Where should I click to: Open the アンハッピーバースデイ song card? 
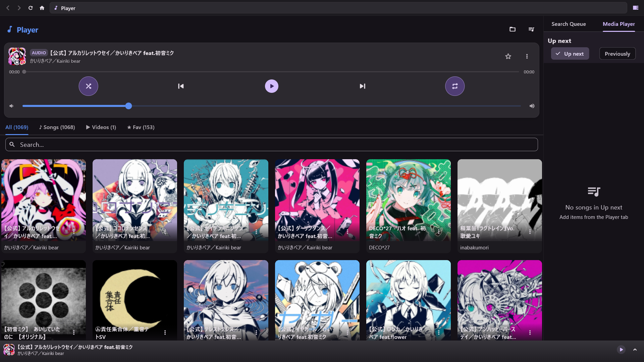coord(500,300)
